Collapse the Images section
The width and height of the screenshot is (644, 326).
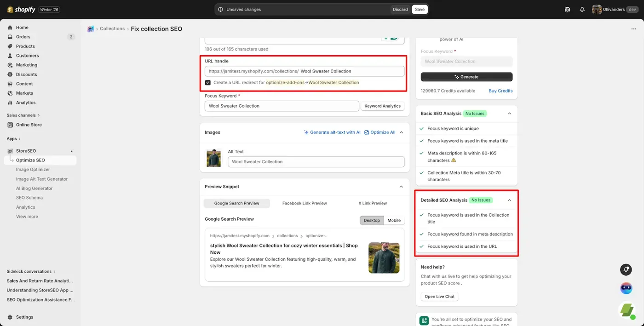tap(401, 132)
